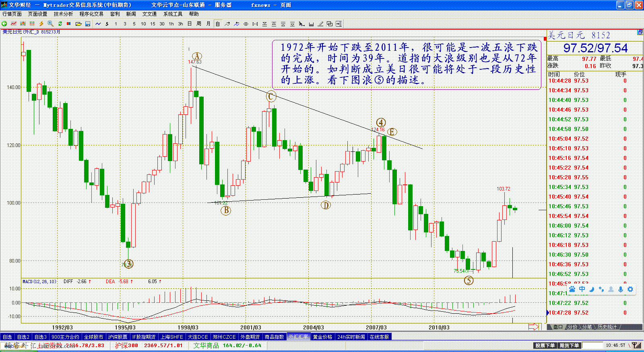Open the quote list table icon
This screenshot has height=352, width=644.
32,24
